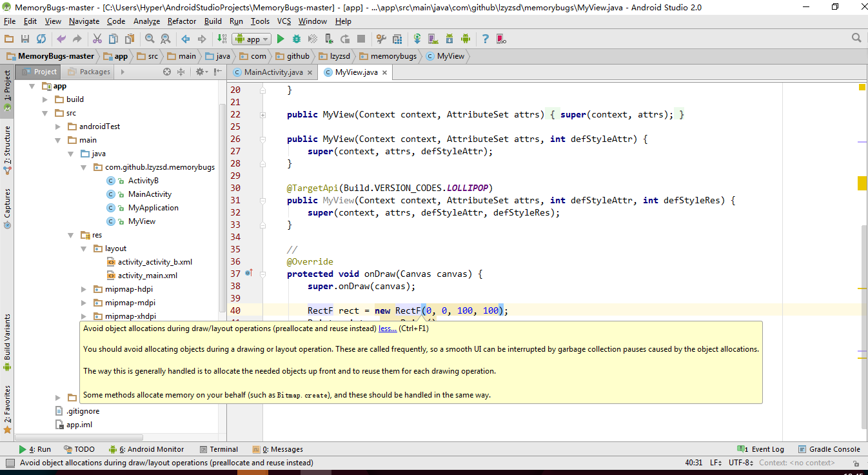The width and height of the screenshot is (868, 475).
Task: Click the Stop square icon
Action: 361,39
